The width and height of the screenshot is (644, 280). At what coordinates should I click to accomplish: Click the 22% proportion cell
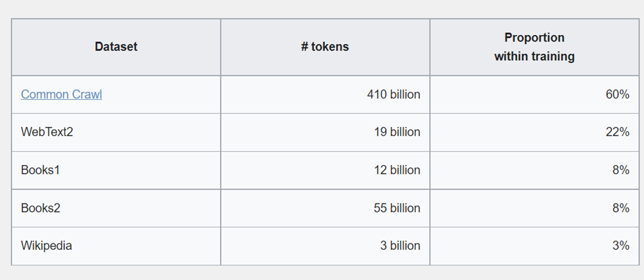coord(535,132)
